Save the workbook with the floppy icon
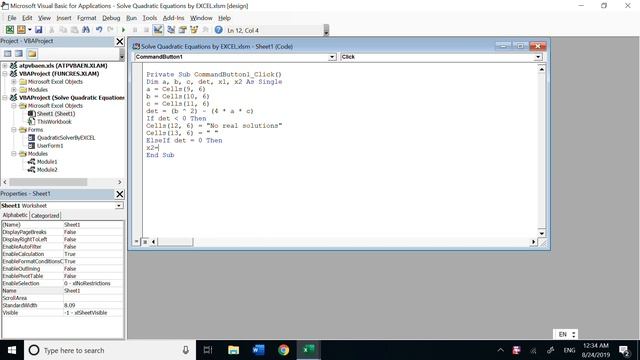Image resolution: width=640 pixels, height=360 pixels. click(38, 30)
